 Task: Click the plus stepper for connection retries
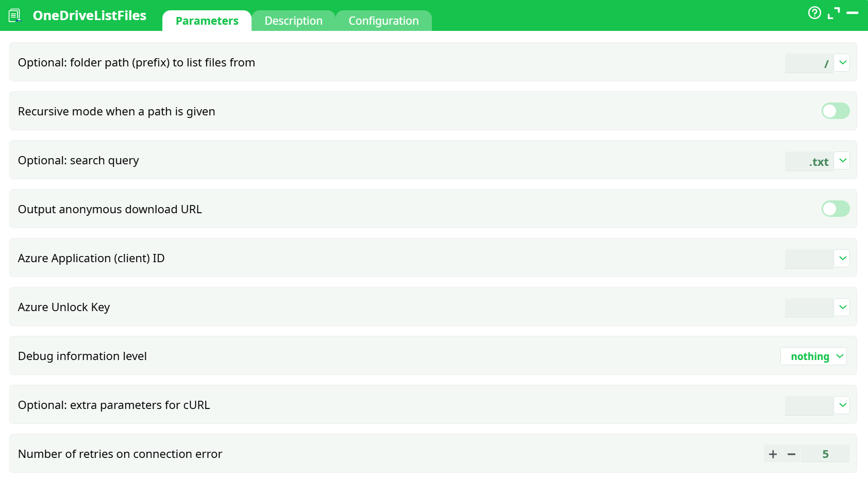coord(773,454)
